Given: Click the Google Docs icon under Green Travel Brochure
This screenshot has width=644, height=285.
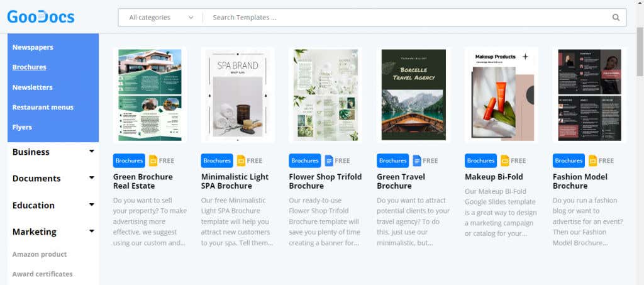Looking at the screenshot, I should point(417,160).
